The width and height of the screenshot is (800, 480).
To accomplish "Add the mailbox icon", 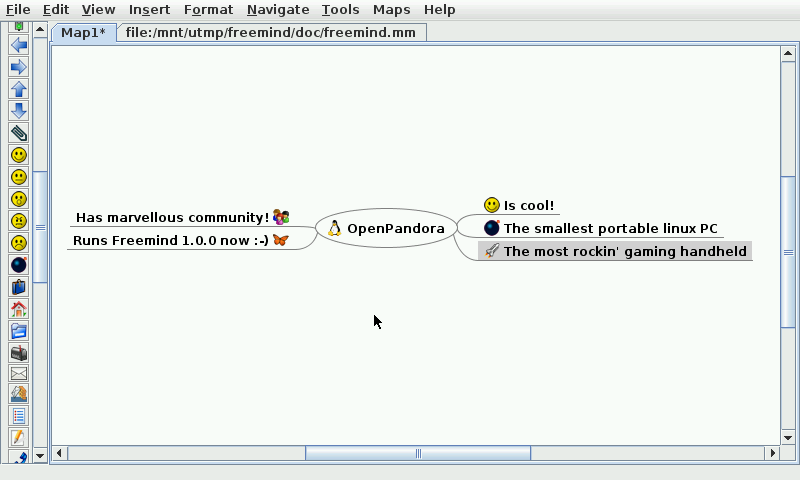I will [x=19, y=352].
